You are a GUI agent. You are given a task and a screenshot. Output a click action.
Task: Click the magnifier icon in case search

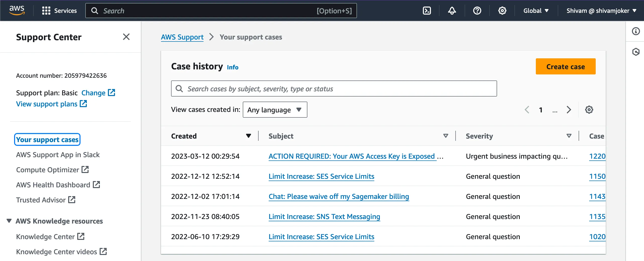179,89
